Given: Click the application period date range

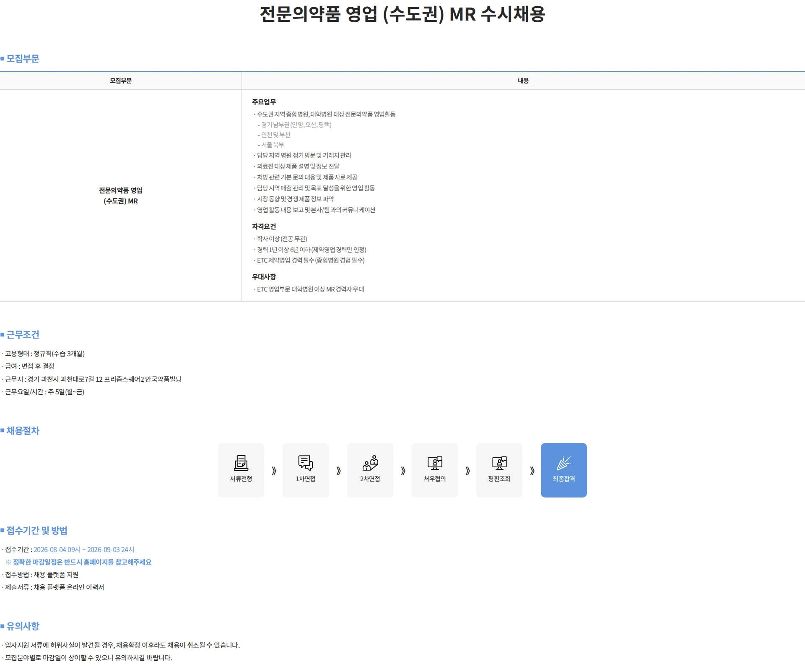Looking at the screenshot, I should (84, 550).
